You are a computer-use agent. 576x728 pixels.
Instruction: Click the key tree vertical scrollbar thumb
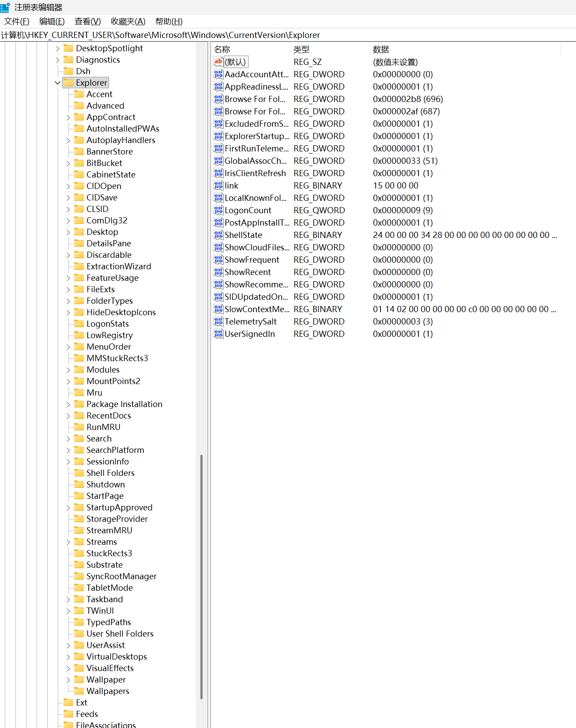click(x=201, y=577)
